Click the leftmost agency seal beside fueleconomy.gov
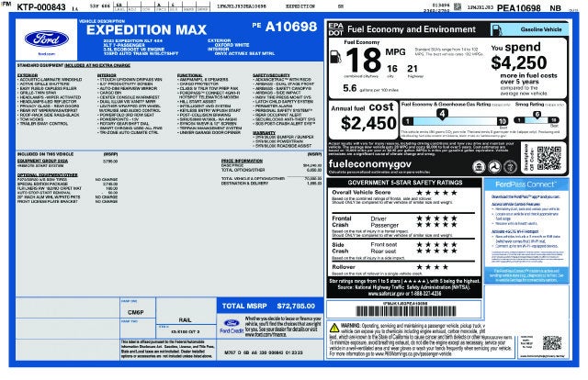Viewport: 588px width, 380px height. pyautogui.click(x=479, y=166)
